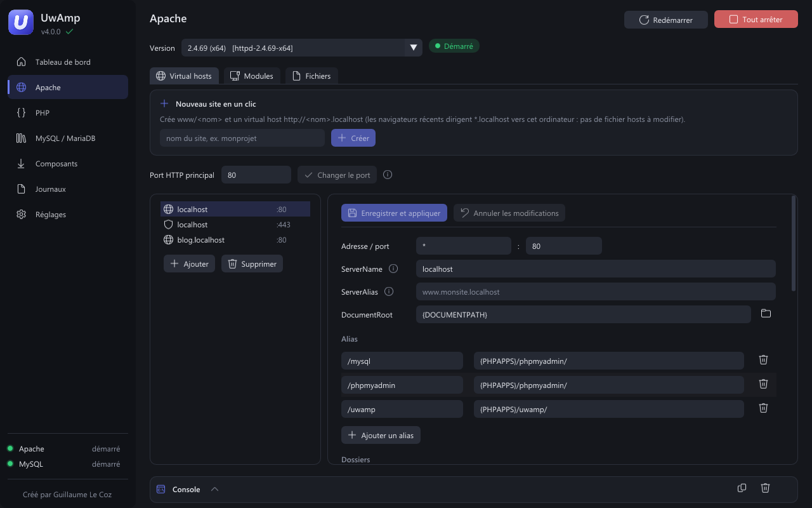Switch to the Modules tab
The height and width of the screenshot is (508, 812).
tap(252, 76)
